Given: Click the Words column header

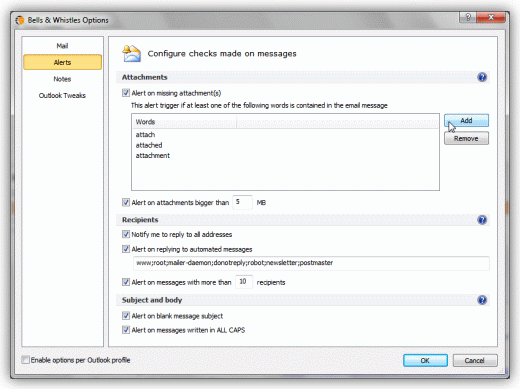Looking at the screenshot, I should tap(184, 122).
